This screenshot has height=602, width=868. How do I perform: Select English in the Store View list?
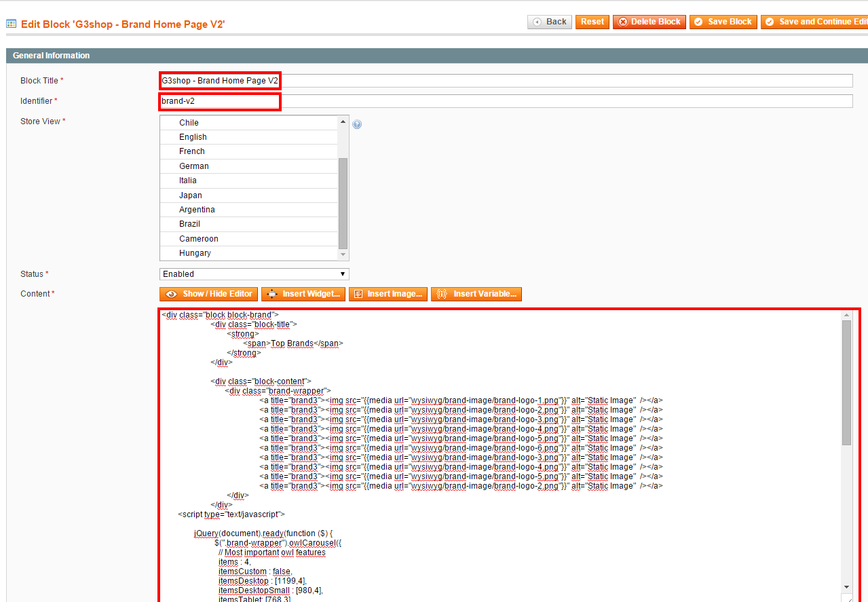click(x=248, y=137)
